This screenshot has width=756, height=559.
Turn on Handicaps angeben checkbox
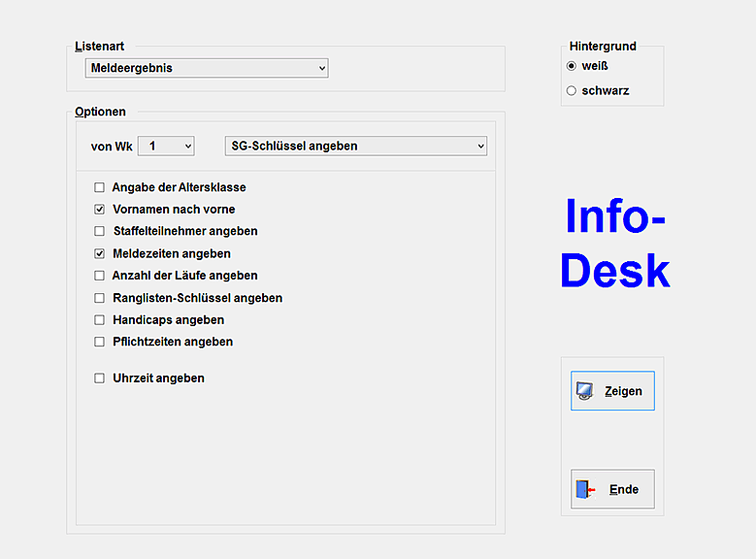click(99, 320)
